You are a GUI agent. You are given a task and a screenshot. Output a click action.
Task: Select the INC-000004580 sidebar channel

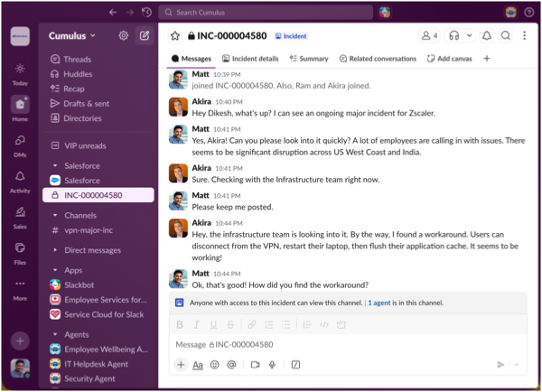pyautogui.click(x=98, y=195)
